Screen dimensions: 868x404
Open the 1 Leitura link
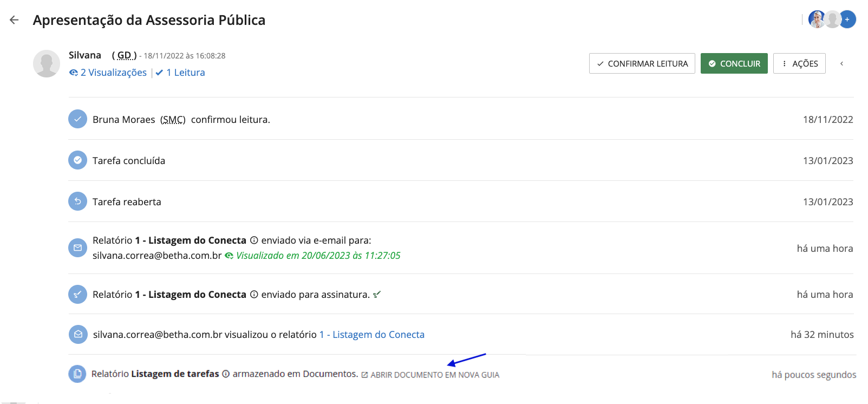(x=180, y=73)
